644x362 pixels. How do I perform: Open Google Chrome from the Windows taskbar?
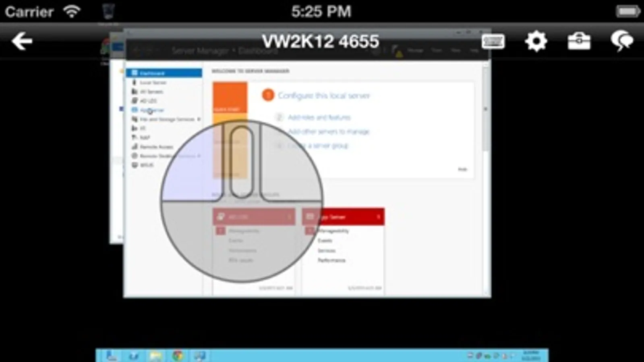[178, 356]
